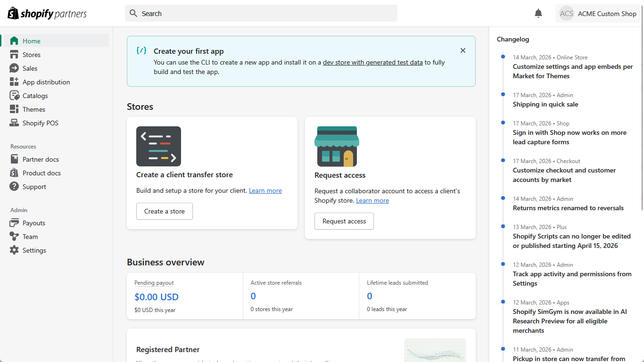The height and width of the screenshot is (362, 644).
Task: Click the '0 leads this year' text
Action: click(x=387, y=309)
